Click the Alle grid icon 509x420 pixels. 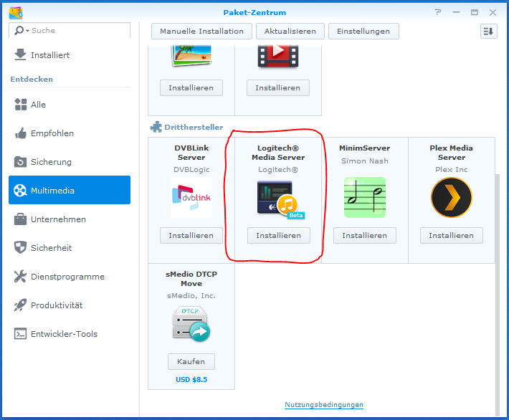pos(21,105)
